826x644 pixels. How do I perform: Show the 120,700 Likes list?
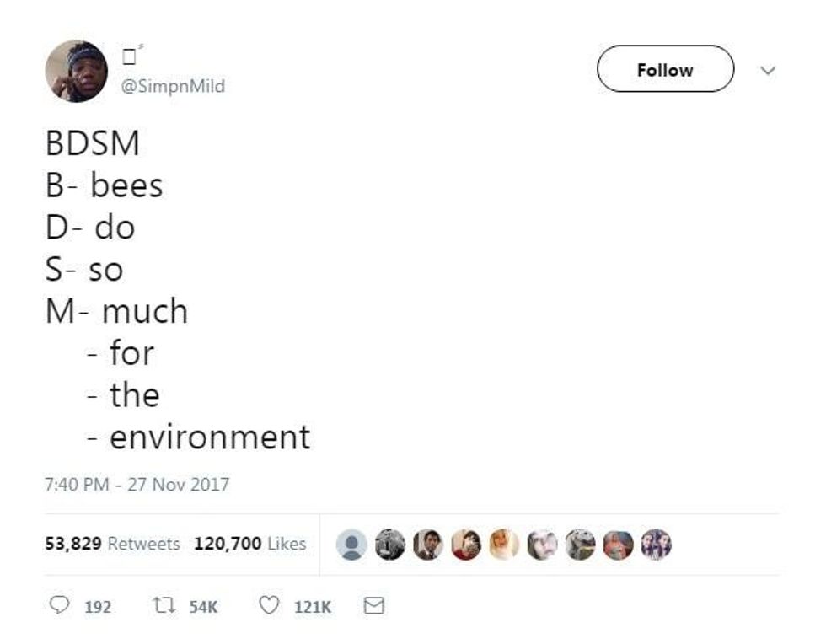click(x=249, y=544)
